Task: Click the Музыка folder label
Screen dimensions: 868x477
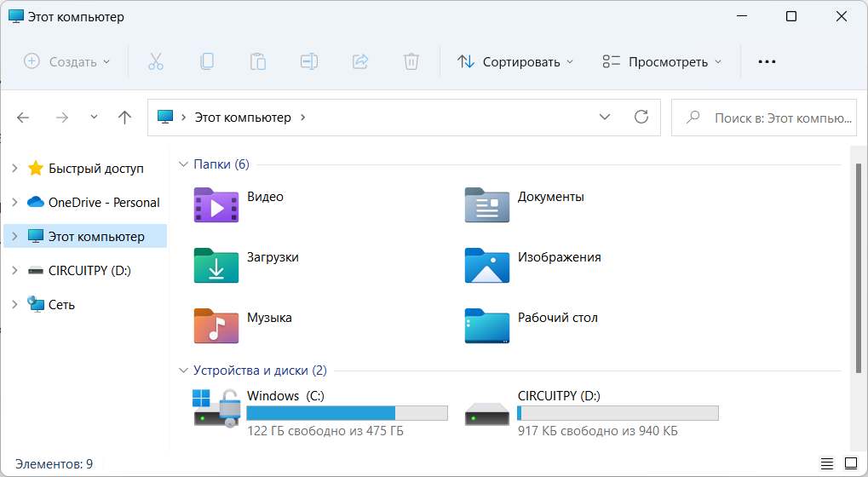Action: click(269, 318)
